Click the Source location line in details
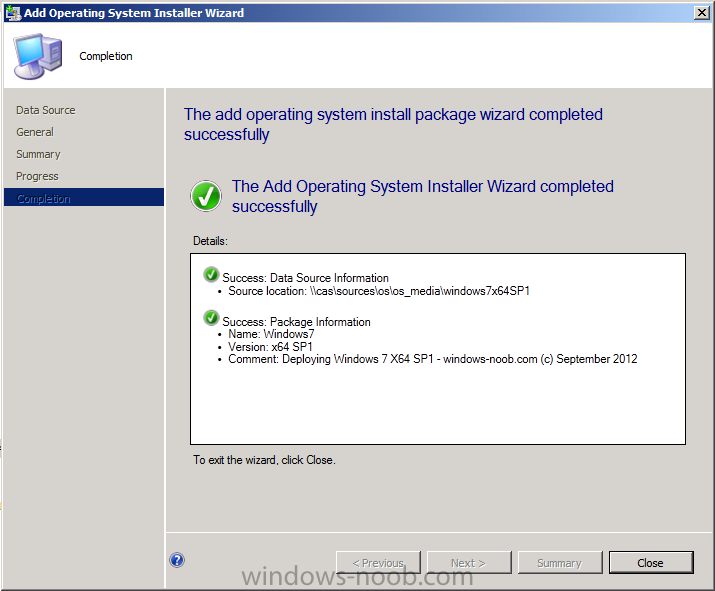The width and height of the screenshot is (715, 591). pyautogui.click(x=379, y=291)
